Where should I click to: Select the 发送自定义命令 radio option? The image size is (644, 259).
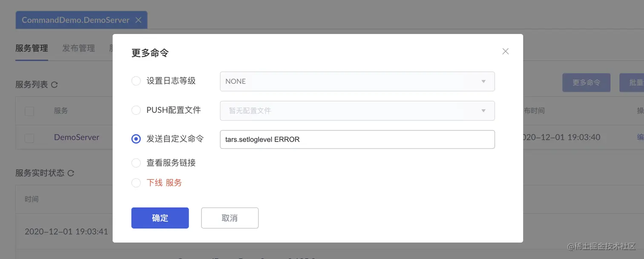point(136,139)
